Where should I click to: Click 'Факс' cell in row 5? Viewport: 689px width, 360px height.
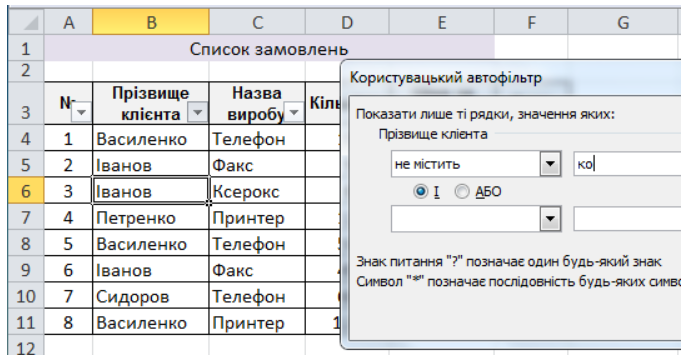click(257, 164)
